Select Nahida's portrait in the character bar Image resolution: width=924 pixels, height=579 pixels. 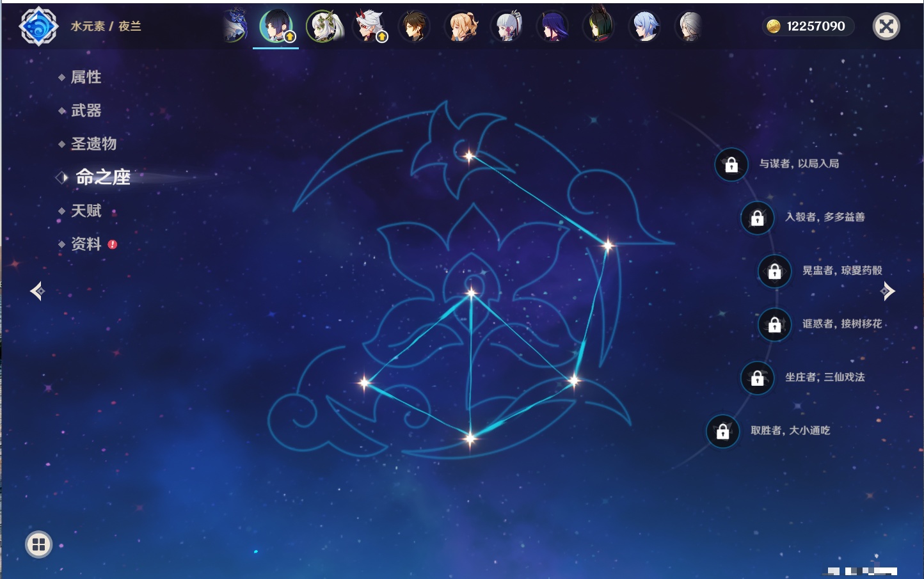coord(324,27)
